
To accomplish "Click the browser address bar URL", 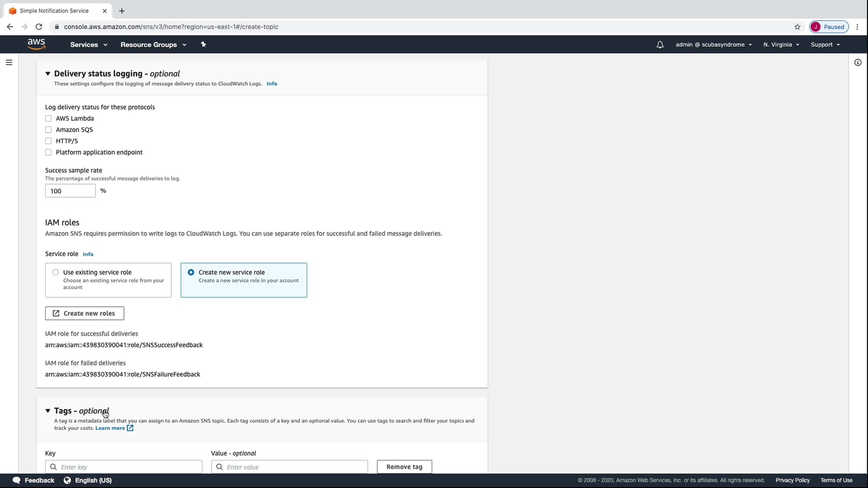I will pos(171,27).
